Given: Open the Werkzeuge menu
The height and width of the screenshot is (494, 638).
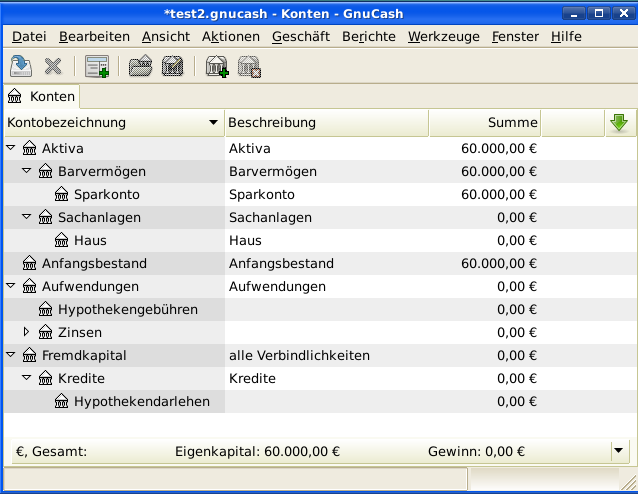Looking at the screenshot, I should (x=444, y=36).
